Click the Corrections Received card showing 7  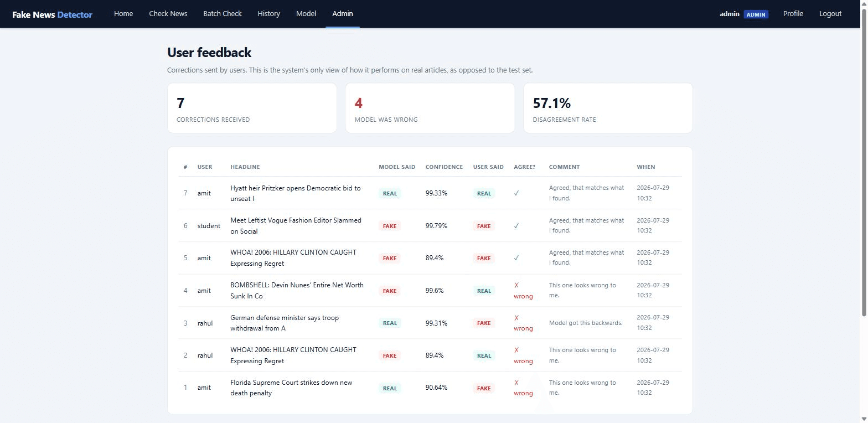(x=252, y=108)
